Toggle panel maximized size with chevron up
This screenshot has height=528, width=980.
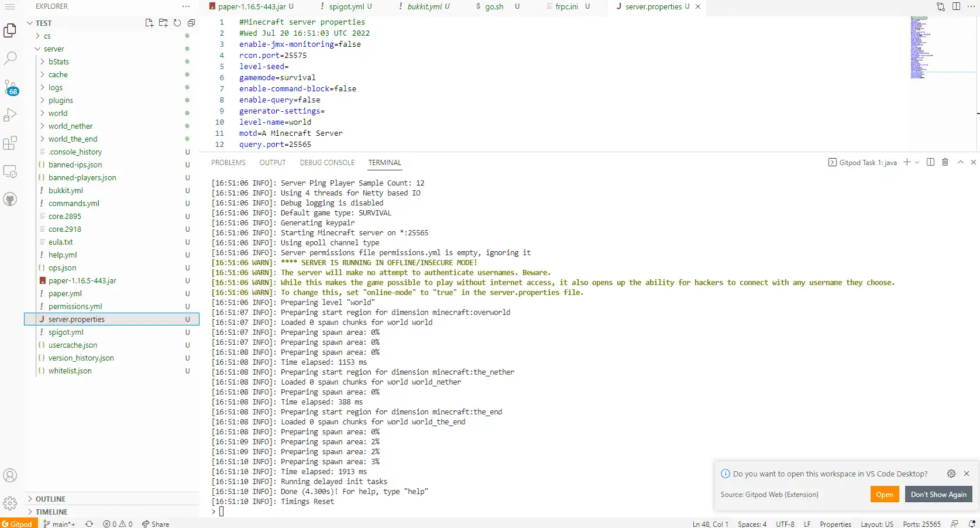(960, 162)
